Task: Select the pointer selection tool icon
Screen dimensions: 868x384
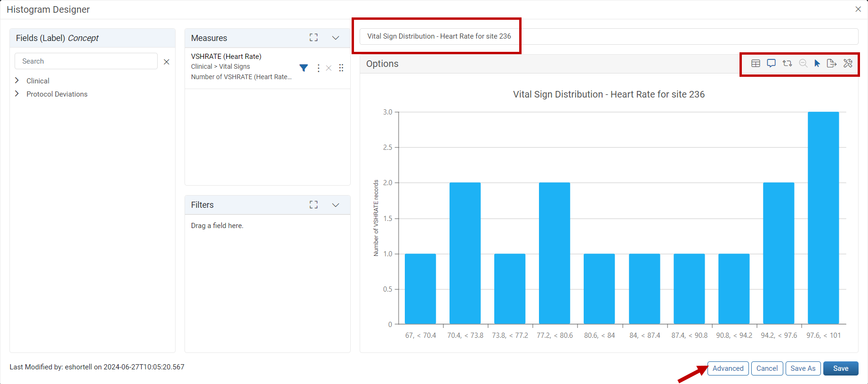Action: [x=817, y=64]
